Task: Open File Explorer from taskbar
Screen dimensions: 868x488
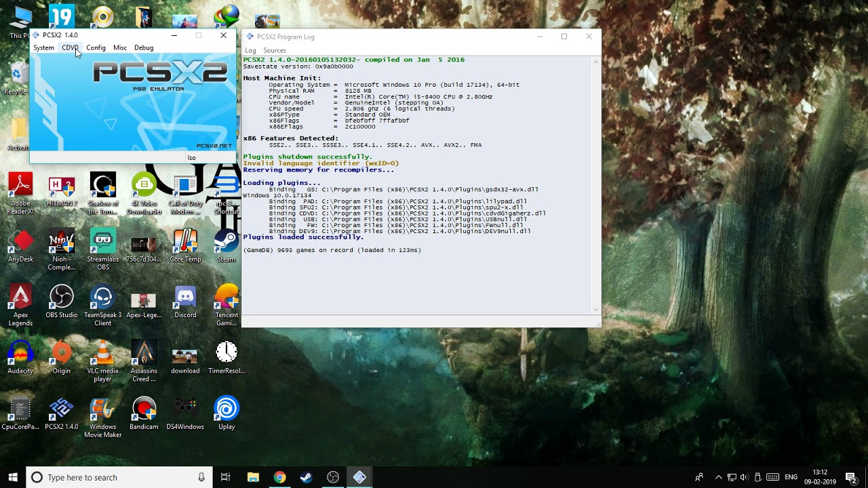Action: (x=253, y=477)
